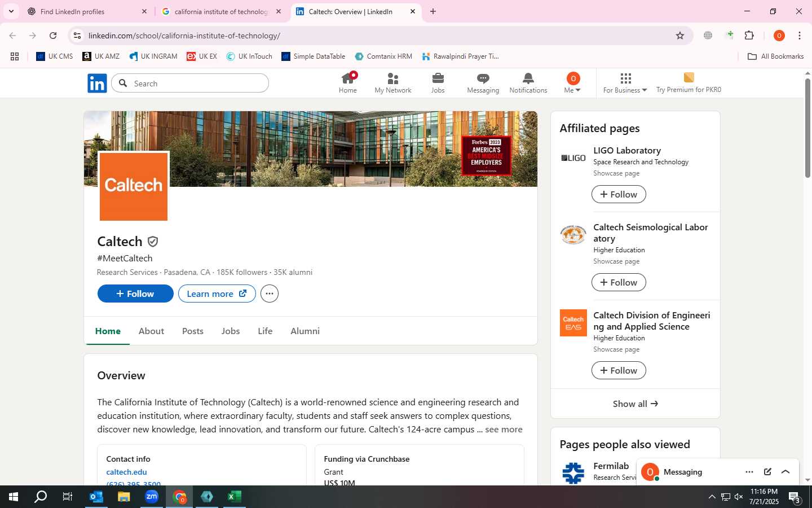Expand overview with see more

coord(504,430)
